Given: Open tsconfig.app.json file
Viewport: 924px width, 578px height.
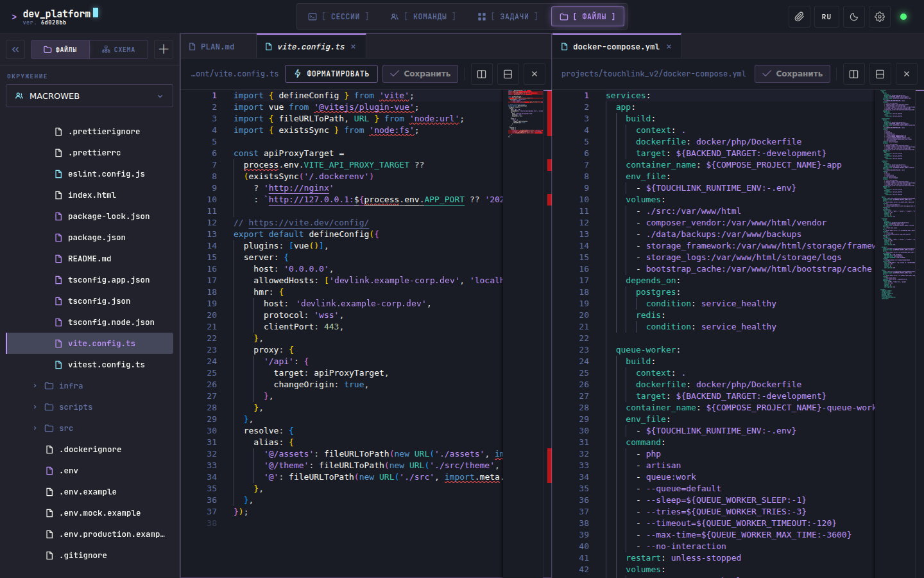Looking at the screenshot, I should [90, 280].
